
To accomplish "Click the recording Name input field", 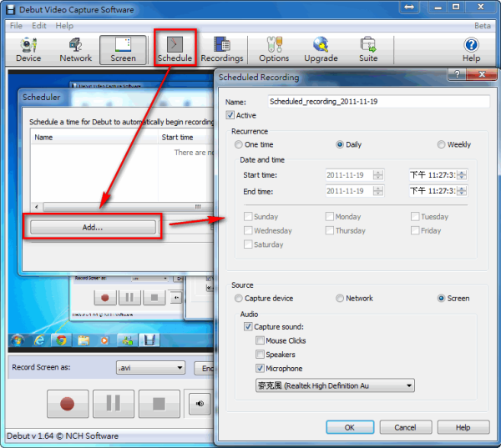I will point(378,102).
